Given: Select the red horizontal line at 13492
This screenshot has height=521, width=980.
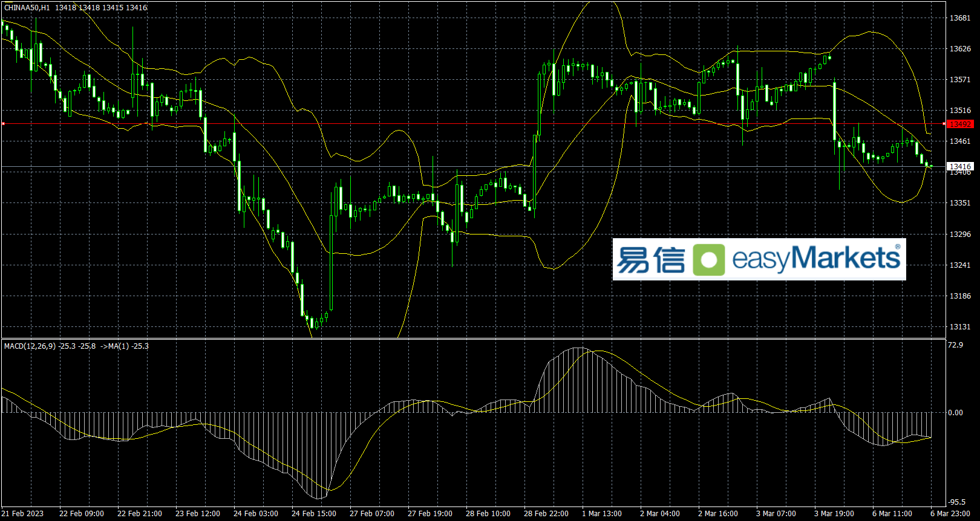Looking at the screenshot, I should point(473,124).
